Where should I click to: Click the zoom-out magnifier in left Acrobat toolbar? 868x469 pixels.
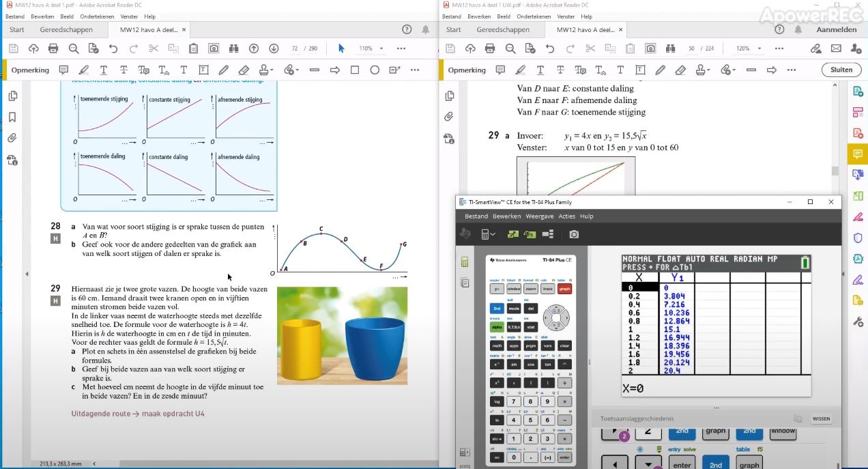click(x=74, y=48)
